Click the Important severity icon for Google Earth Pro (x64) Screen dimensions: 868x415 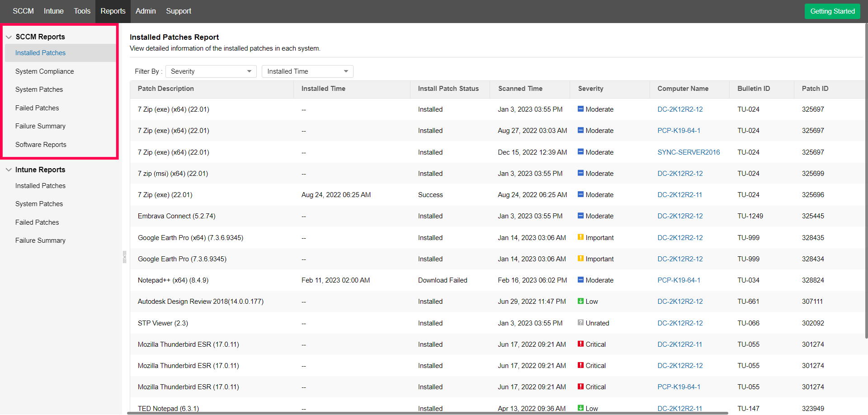pos(580,237)
